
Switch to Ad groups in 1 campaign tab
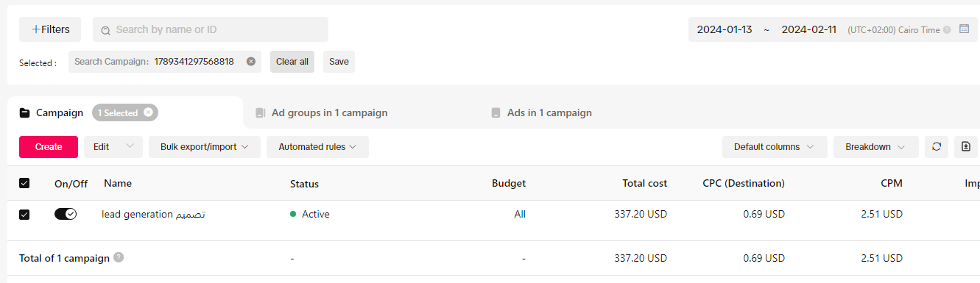(322, 113)
